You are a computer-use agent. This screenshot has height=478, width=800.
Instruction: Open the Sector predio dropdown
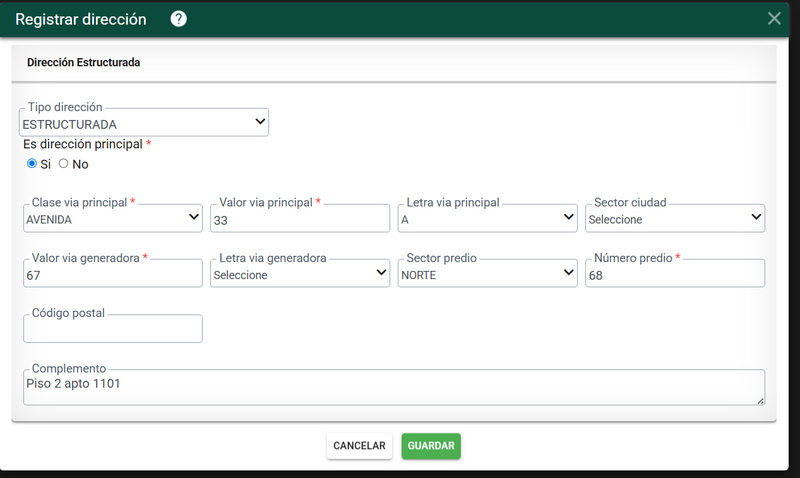[487, 273]
